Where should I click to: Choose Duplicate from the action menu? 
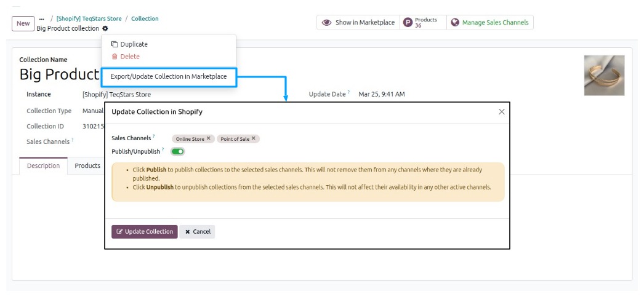coord(129,44)
